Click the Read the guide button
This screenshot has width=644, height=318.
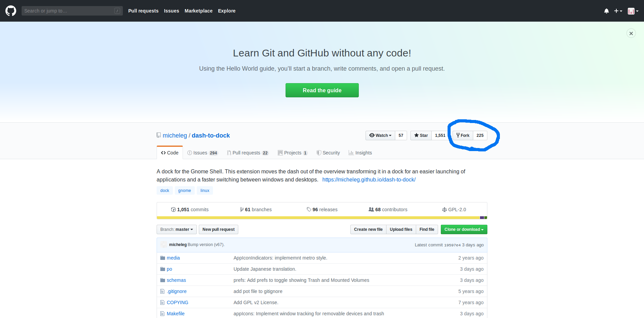(x=322, y=90)
